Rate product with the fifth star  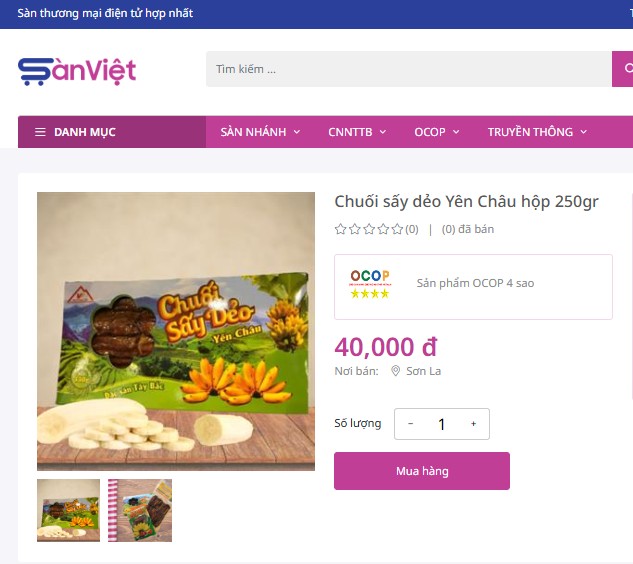pyautogui.click(x=398, y=229)
